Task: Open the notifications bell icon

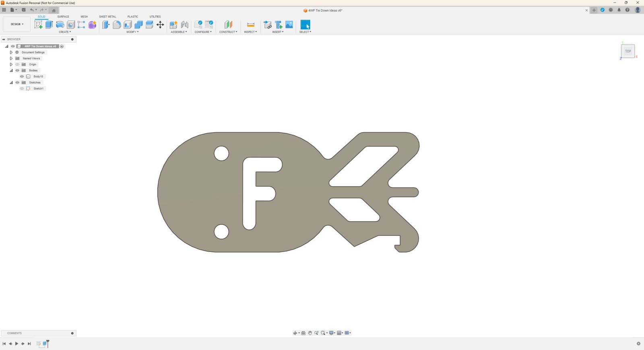Action: [619, 10]
